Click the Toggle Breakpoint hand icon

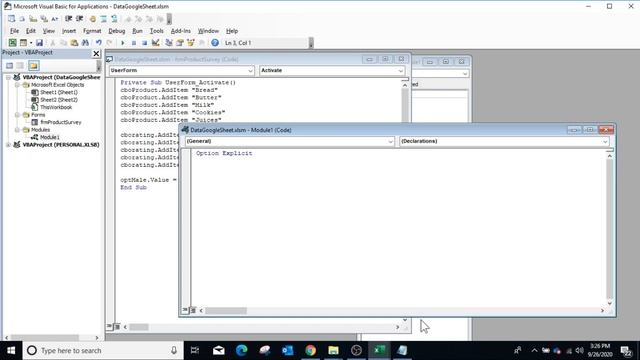[93, 19]
